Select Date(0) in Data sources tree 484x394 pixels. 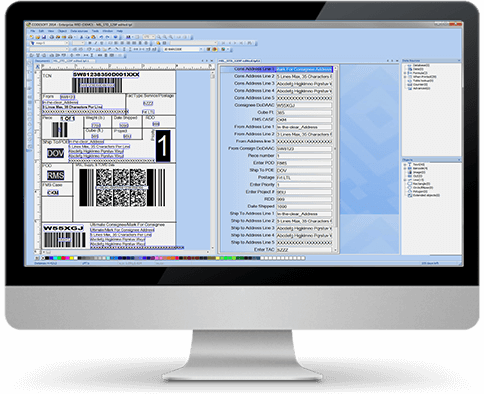(x=418, y=69)
